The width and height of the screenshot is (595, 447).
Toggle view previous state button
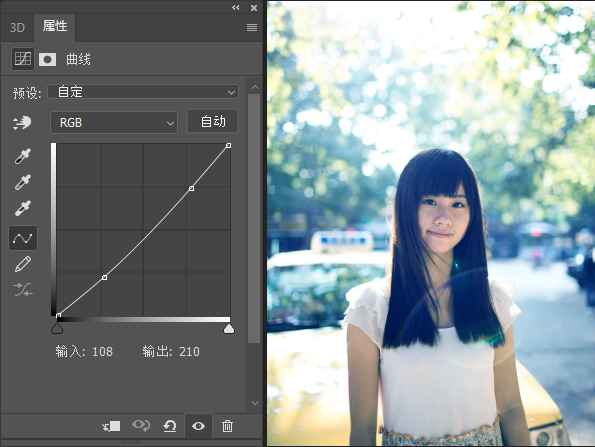pos(141,425)
